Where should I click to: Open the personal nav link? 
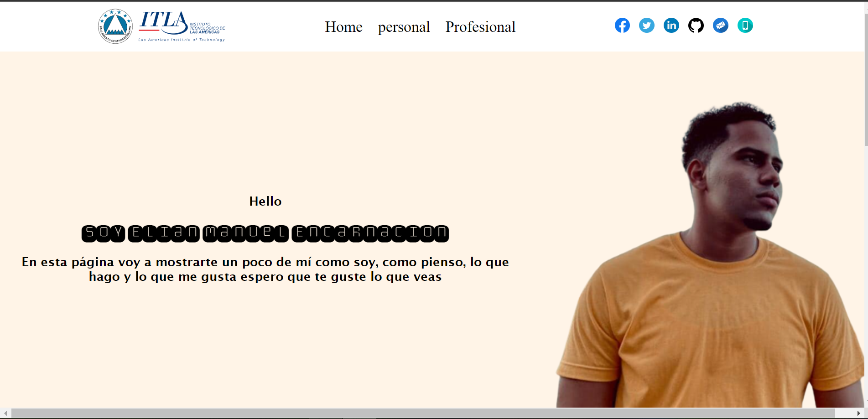(x=404, y=27)
